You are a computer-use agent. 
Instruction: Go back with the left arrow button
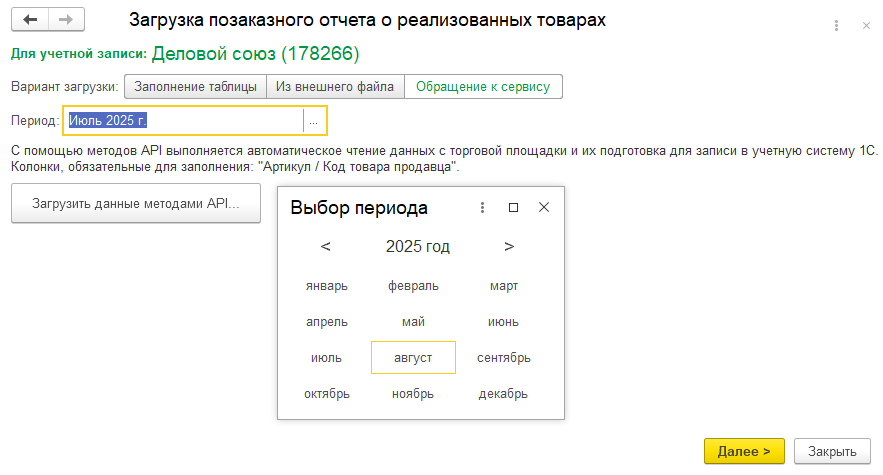(30, 20)
